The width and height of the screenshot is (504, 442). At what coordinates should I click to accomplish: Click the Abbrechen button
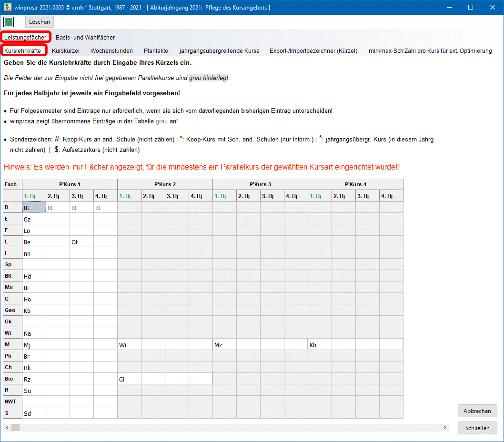click(477, 411)
